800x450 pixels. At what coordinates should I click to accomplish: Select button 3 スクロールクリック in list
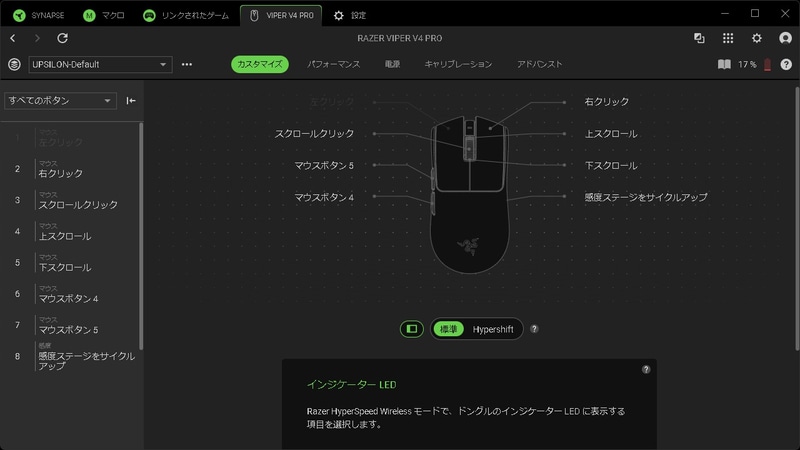(x=70, y=200)
